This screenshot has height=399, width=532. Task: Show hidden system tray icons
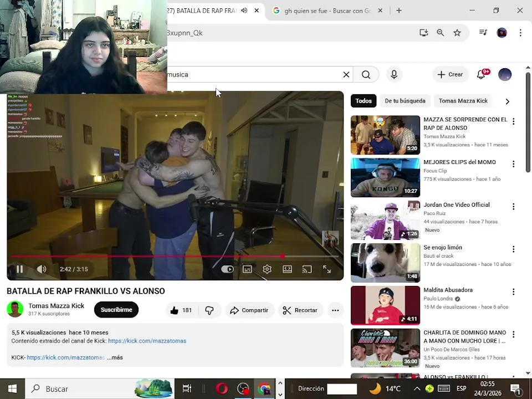tap(417, 389)
